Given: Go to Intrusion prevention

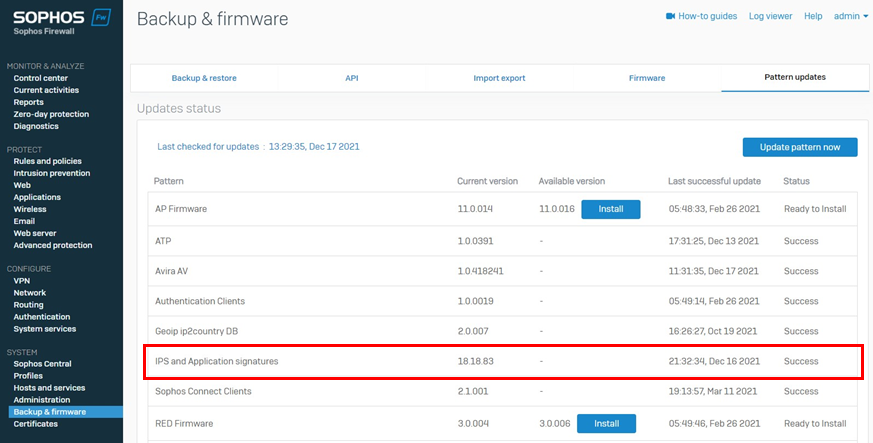Looking at the screenshot, I should 52,173.
